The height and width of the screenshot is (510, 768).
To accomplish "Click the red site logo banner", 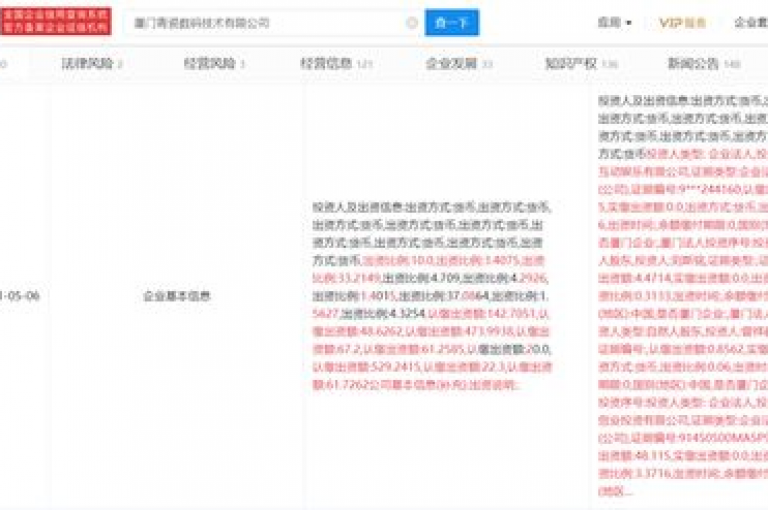I will click(x=56, y=21).
